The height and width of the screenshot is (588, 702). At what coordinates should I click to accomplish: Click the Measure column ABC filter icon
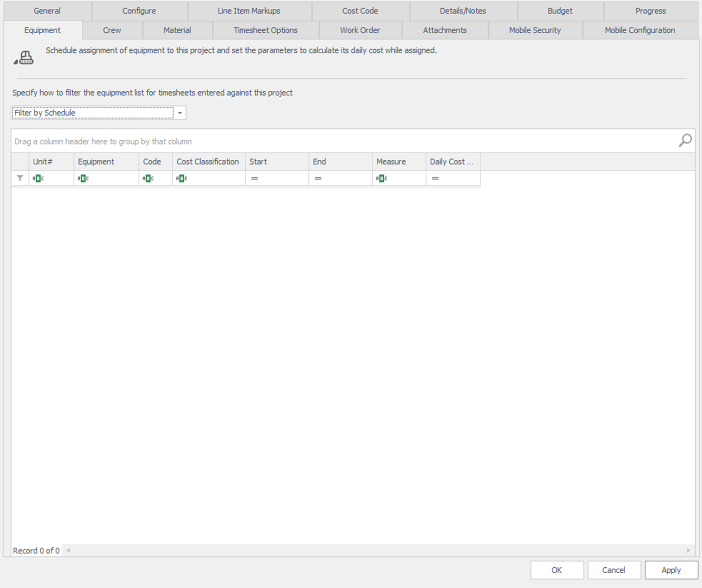click(382, 179)
